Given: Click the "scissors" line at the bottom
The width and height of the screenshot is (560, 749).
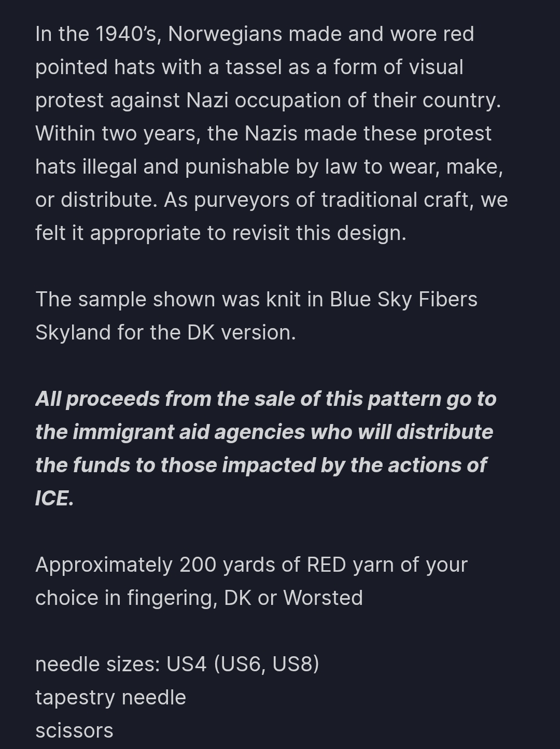Looking at the screenshot, I should point(74,731).
